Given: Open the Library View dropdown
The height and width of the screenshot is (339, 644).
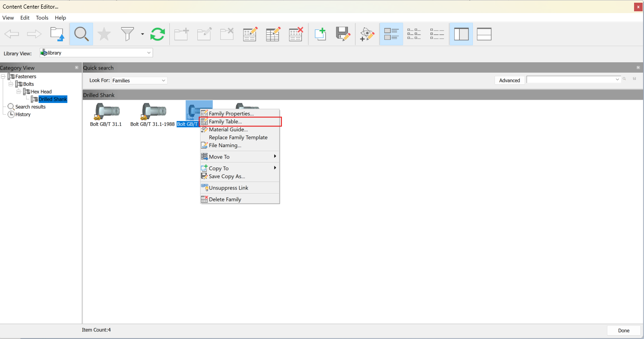Looking at the screenshot, I should click(149, 52).
